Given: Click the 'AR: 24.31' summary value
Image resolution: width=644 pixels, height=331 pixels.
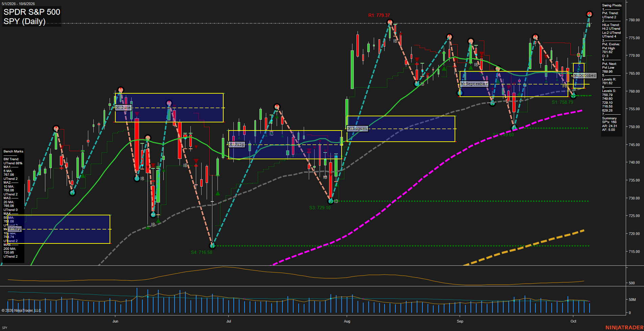Looking at the screenshot, I should pyautogui.click(x=609, y=126).
